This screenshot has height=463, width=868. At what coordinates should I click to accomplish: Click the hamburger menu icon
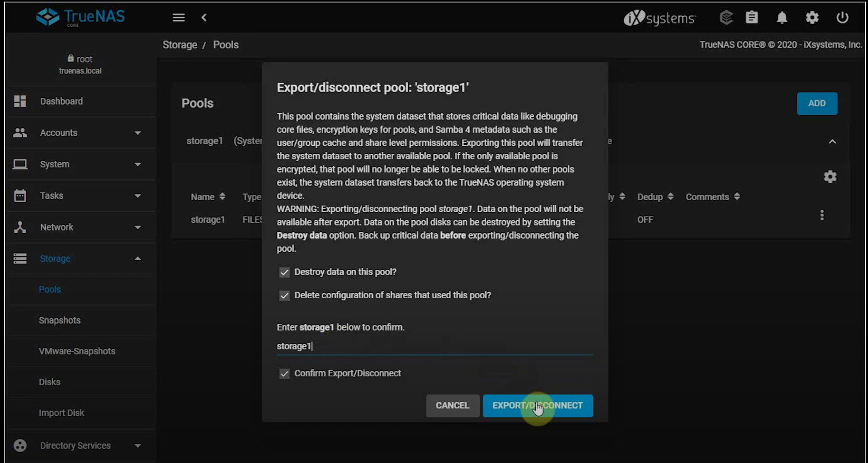tap(178, 18)
